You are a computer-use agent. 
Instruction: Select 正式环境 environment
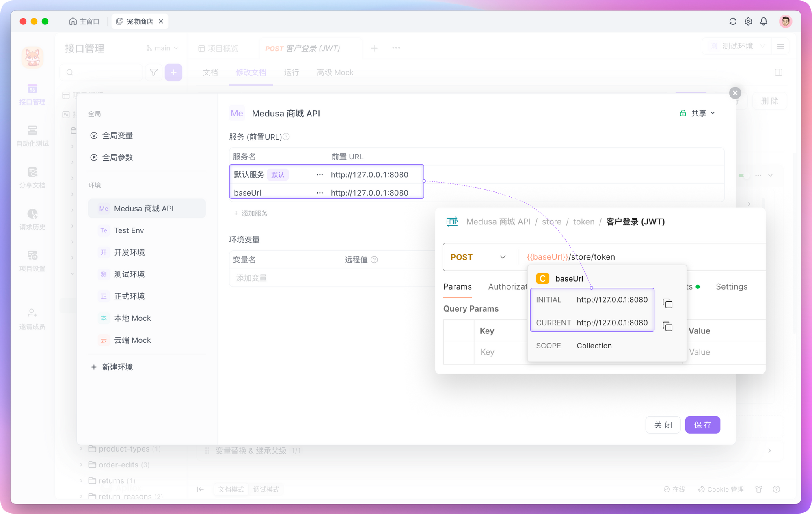point(147,296)
